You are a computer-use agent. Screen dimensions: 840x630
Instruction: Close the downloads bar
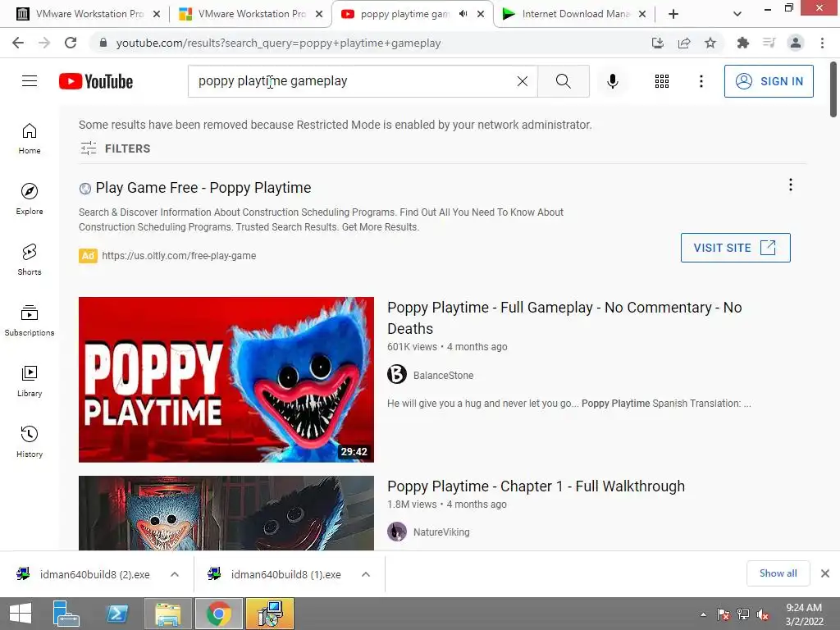(825, 573)
